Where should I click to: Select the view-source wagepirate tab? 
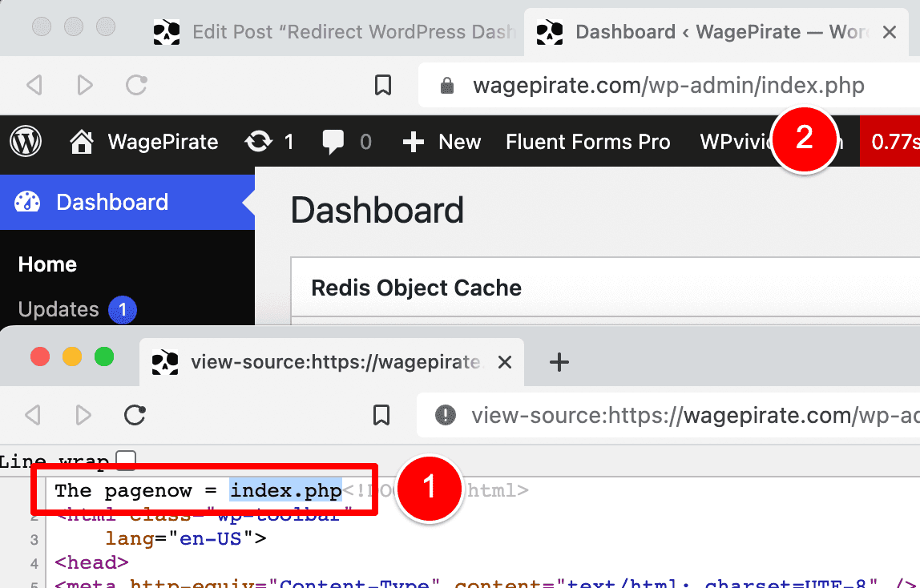pyautogui.click(x=332, y=362)
